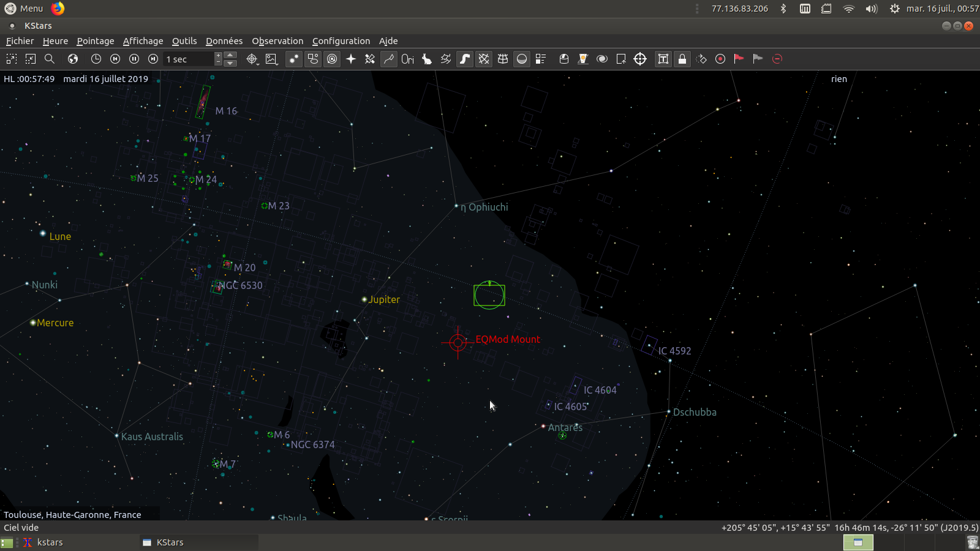This screenshot has height=551, width=980.
Task: Toggle constellation lines display
Action: point(389,59)
